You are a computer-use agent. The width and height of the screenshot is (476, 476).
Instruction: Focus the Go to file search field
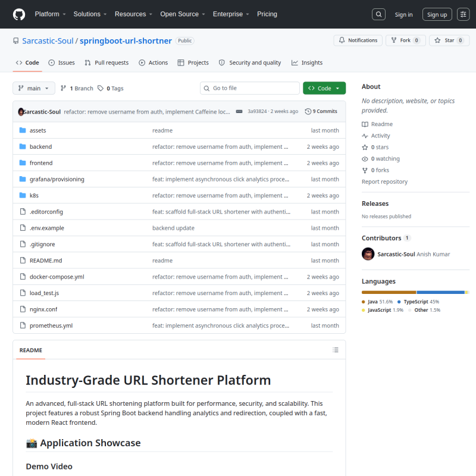coord(250,88)
